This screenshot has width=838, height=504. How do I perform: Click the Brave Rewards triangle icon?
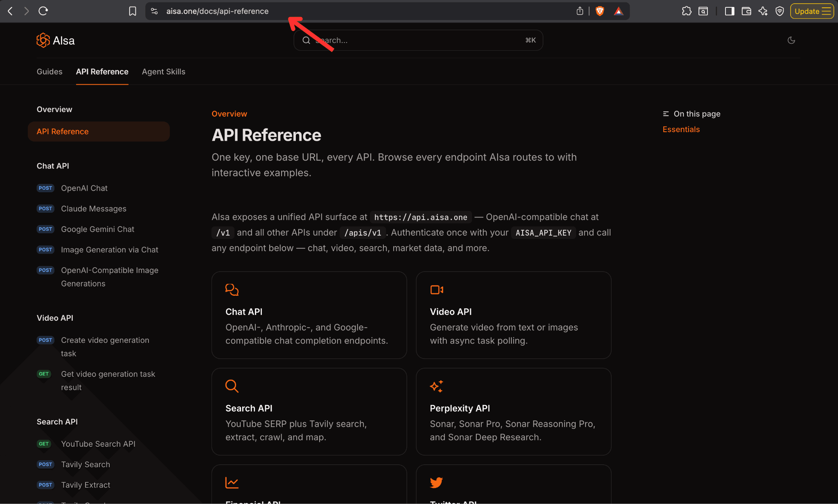pos(619,11)
